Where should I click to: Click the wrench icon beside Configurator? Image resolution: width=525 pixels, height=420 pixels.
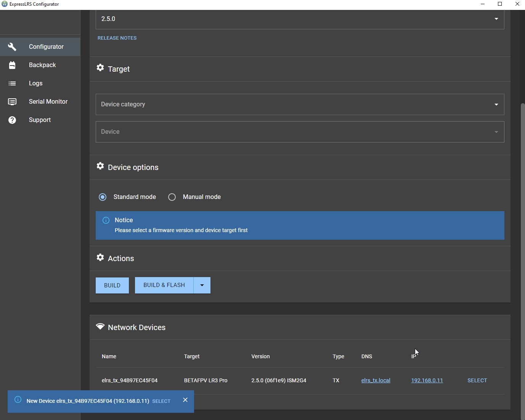[12, 47]
